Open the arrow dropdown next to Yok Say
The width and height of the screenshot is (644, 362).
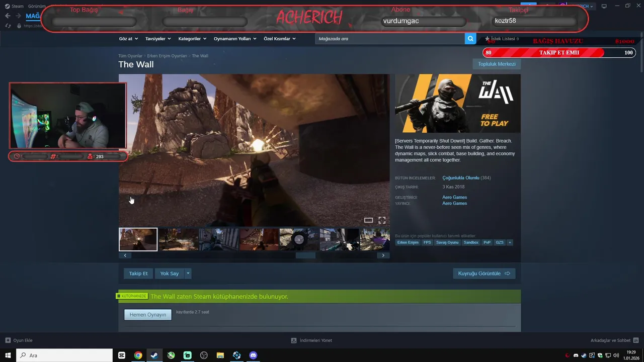pos(188,274)
